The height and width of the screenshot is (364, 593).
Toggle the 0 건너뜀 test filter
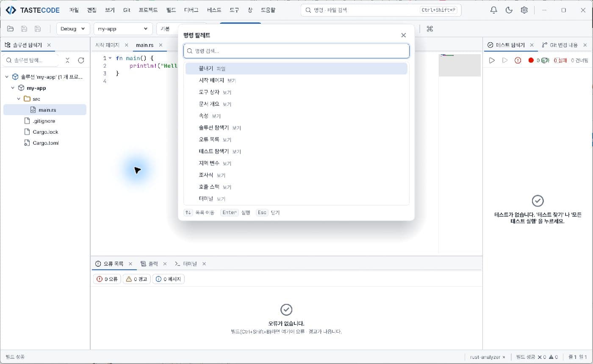point(579,61)
